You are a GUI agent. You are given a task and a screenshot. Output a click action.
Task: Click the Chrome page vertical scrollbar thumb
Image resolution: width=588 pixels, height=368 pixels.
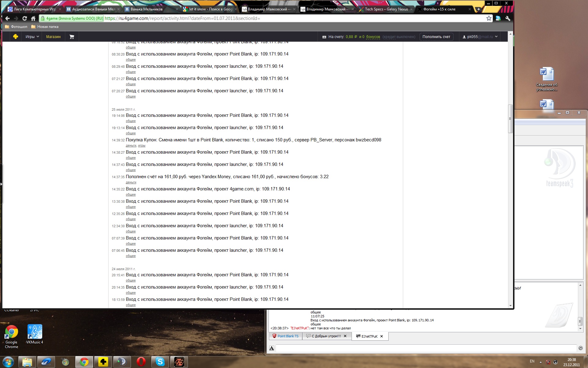pyautogui.click(x=510, y=119)
